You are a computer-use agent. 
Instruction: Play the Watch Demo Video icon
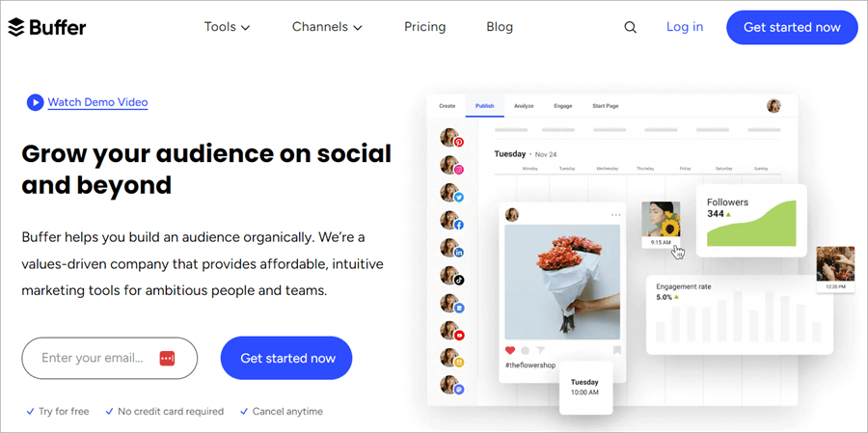pyautogui.click(x=35, y=102)
